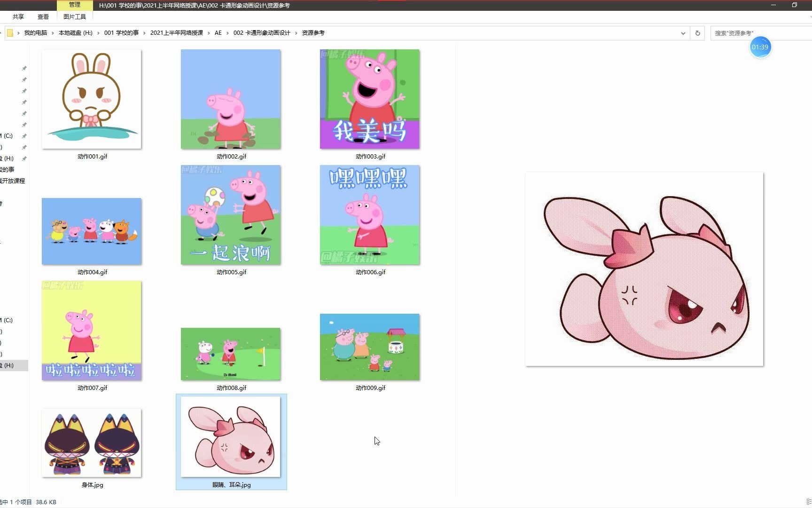Viewport: 812px width, 508px height.
Task: Go to 2021上半年网络授课 breadcrumb folder
Action: [177, 33]
